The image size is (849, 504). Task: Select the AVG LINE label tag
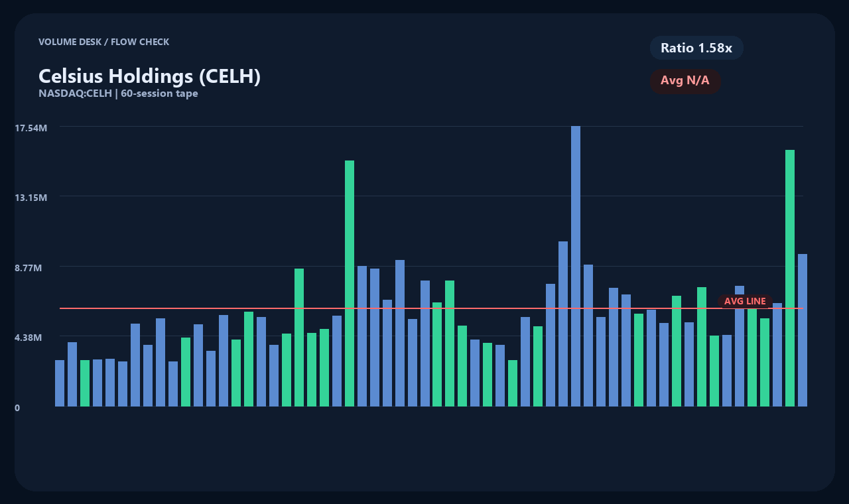pyautogui.click(x=744, y=301)
